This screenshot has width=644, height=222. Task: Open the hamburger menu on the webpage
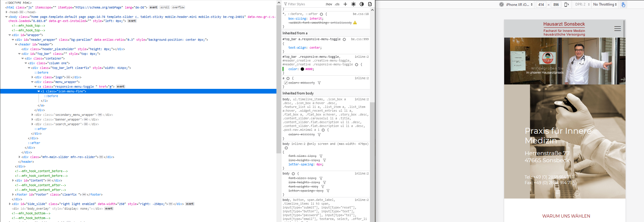click(x=617, y=28)
